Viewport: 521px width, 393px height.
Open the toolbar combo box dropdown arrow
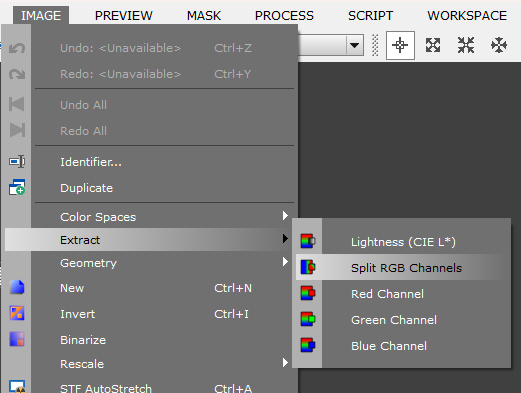[x=354, y=45]
